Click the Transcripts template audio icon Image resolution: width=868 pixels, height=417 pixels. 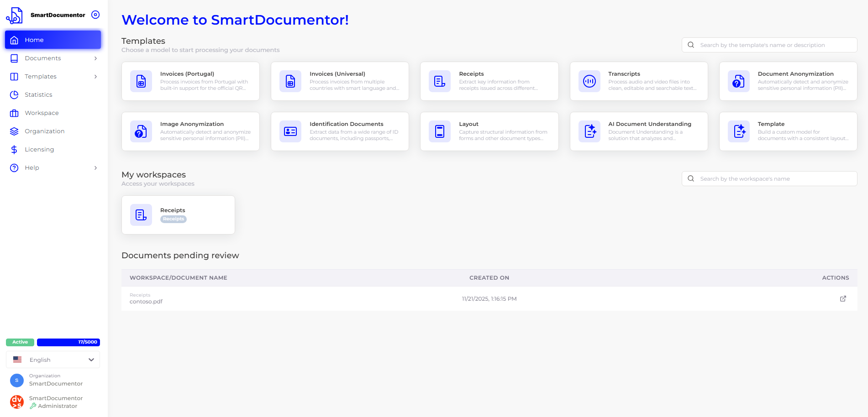589,81
